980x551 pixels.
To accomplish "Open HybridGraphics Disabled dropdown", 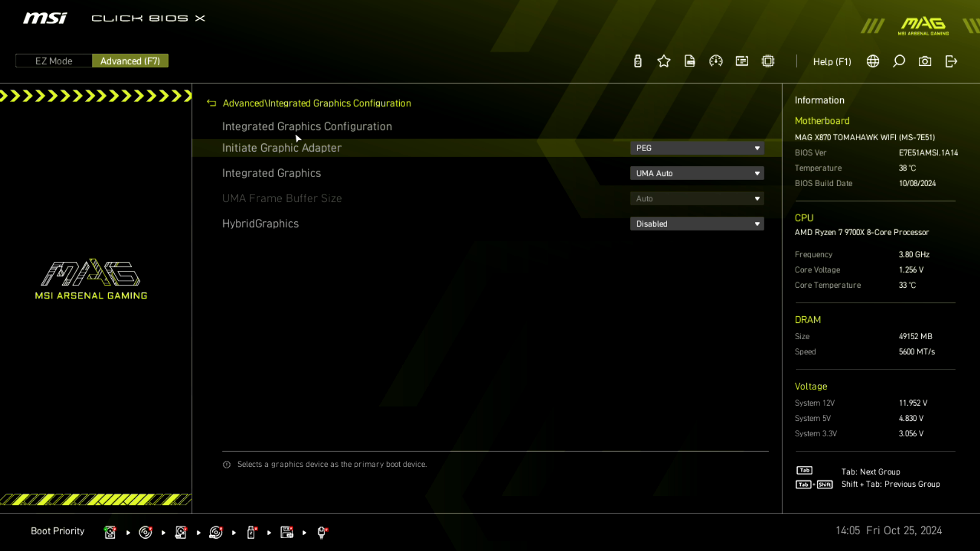I will 697,224.
